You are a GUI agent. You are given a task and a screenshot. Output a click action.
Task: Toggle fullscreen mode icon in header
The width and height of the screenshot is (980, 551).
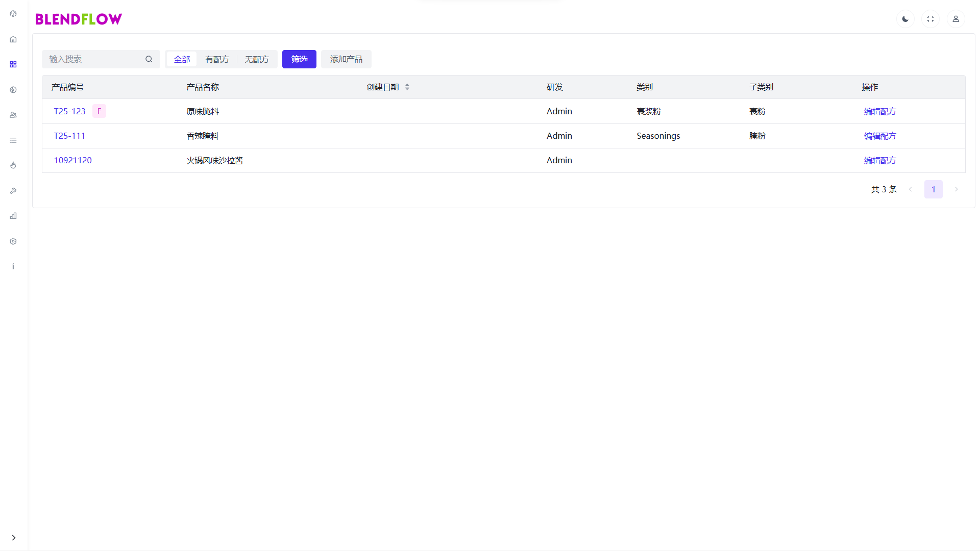click(930, 19)
